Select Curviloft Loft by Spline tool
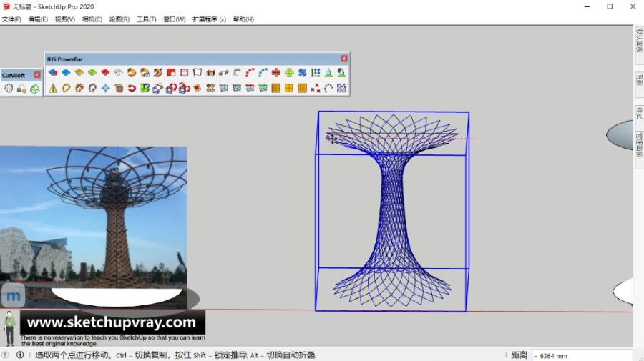Screen dimensions: 644x361 9,88
